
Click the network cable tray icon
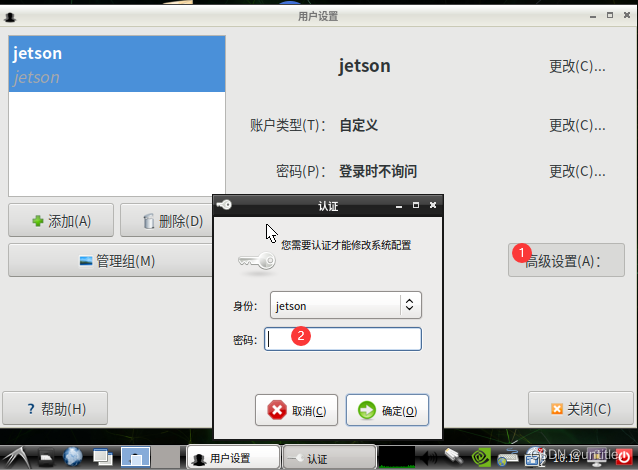click(x=454, y=457)
